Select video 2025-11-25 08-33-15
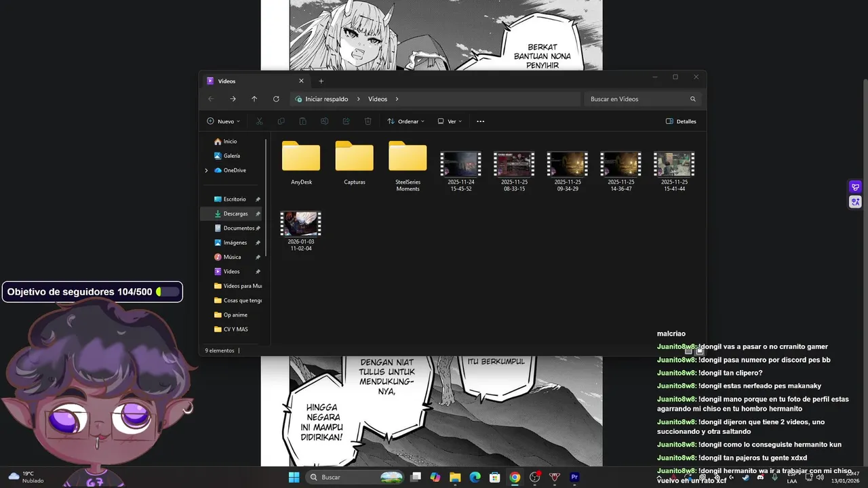 coord(513,171)
